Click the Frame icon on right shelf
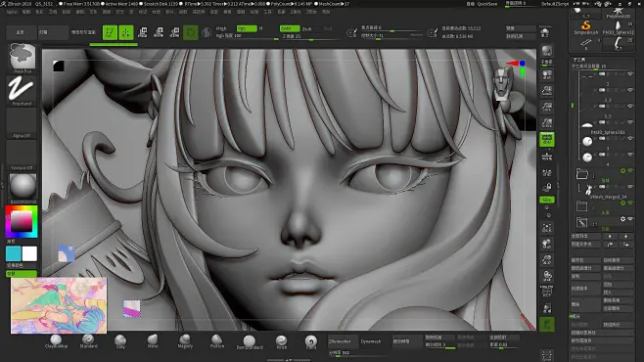 pos(547,227)
